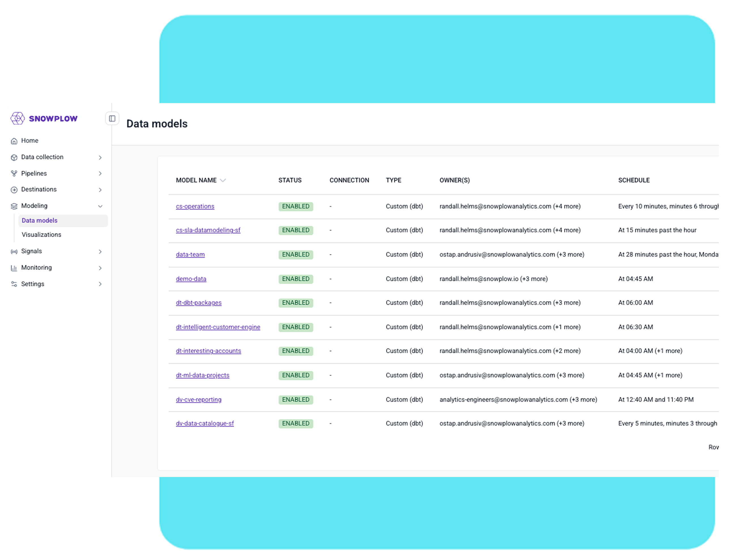Click the Snowplow logo icon
Viewport: 731px width, 560px height.
17,118
